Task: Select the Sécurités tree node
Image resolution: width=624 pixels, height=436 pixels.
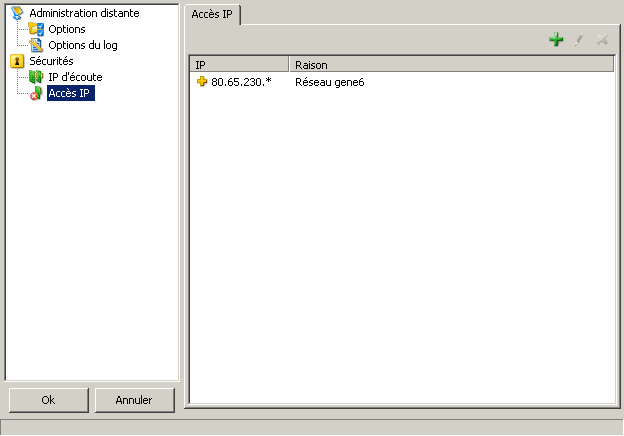Action: click(51, 61)
